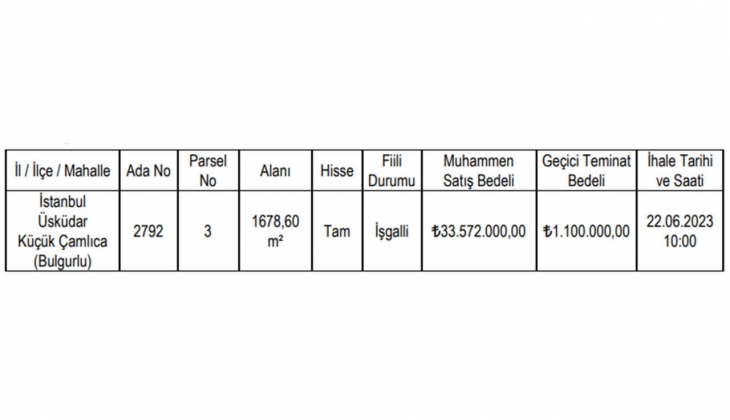Select the 'Fiili Durumu' column header
730x420 pixels.
pyautogui.click(x=391, y=171)
